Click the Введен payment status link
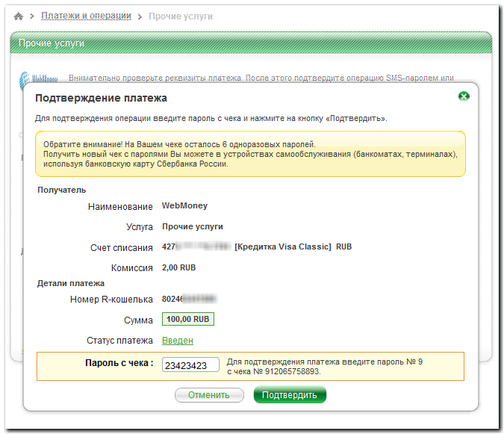Screen dimensions: 504x434 (x=178, y=340)
